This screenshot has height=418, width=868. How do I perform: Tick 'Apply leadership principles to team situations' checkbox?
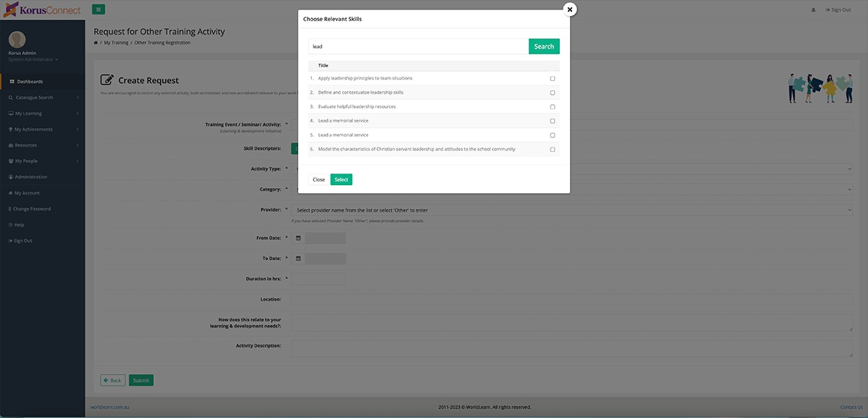point(553,78)
